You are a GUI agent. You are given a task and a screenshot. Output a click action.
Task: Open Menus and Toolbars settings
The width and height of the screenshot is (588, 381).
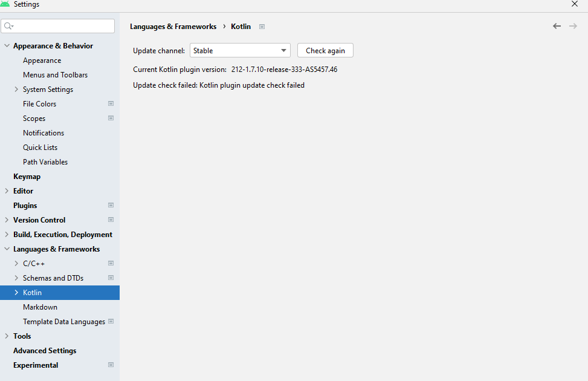(55, 75)
